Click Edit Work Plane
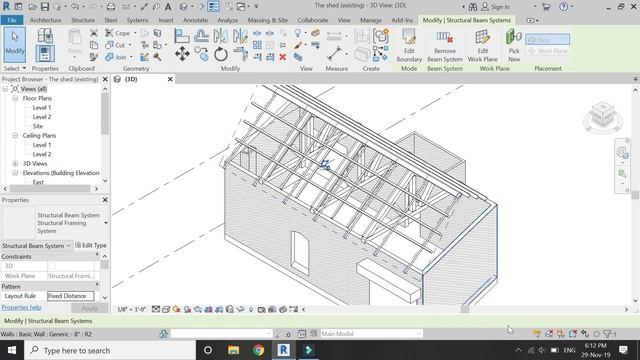Image resolution: width=640 pixels, height=360 pixels. coord(482,45)
